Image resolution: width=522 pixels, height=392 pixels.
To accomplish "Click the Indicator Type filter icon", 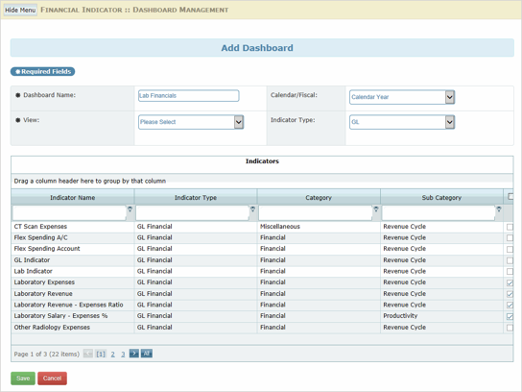I will pyautogui.click(x=253, y=209).
